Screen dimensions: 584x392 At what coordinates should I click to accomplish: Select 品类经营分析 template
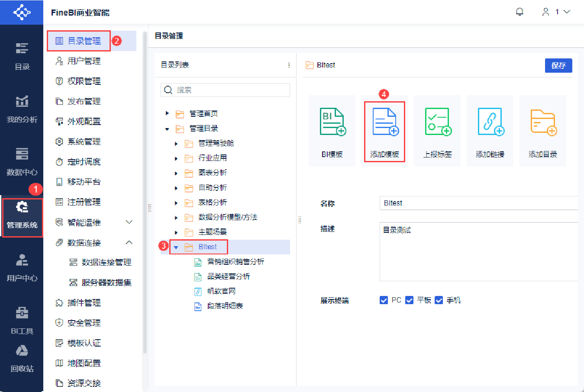click(229, 276)
